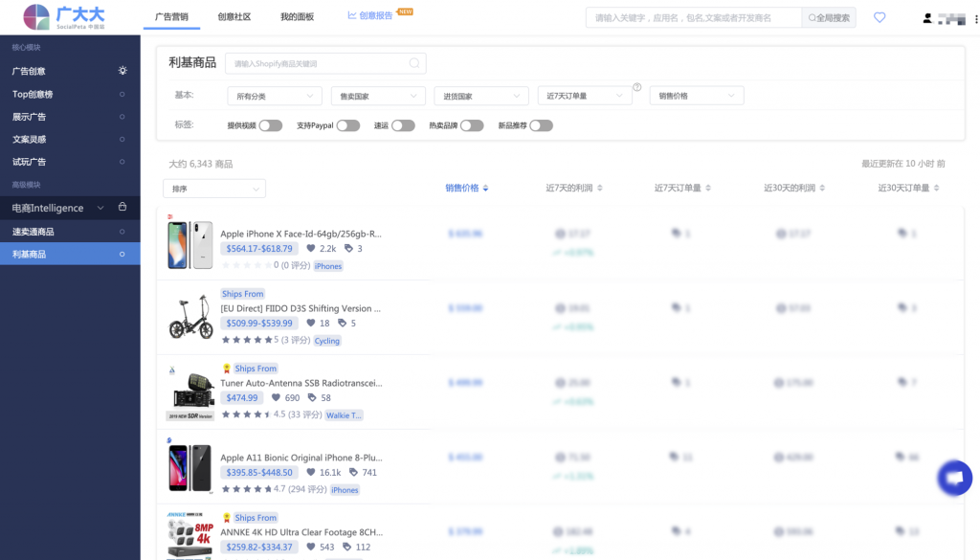Viewport: 980px width, 560px height.
Task: Open the 进货国家 dropdown
Action: coord(481,96)
